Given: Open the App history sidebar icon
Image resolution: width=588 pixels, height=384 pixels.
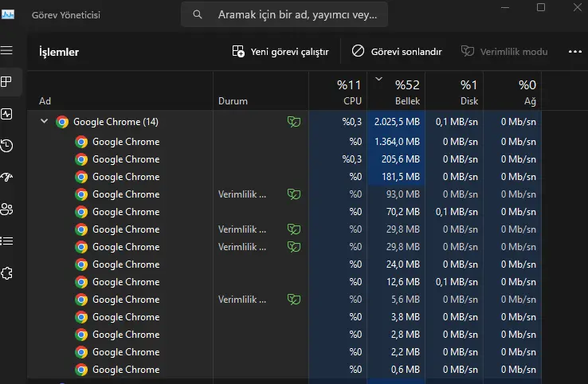Looking at the screenshot, I should pyautogui.click(x=6, y=146).
